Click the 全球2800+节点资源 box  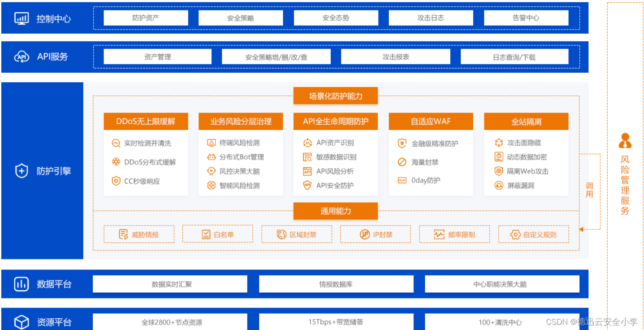click(x=170, y=322)
